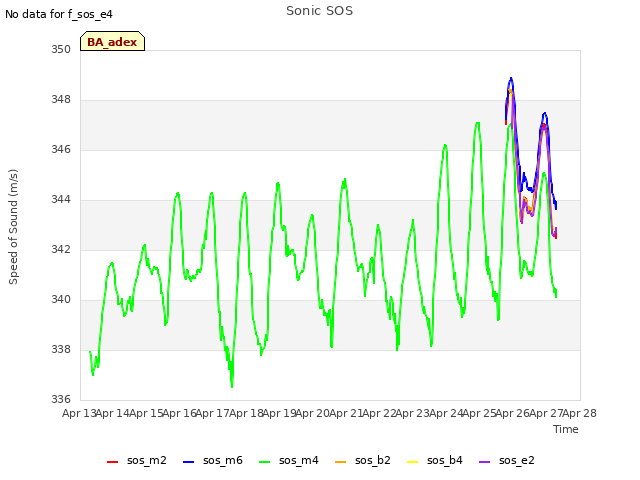
Task: Click the Time axis title
Action: pos(566,429)
